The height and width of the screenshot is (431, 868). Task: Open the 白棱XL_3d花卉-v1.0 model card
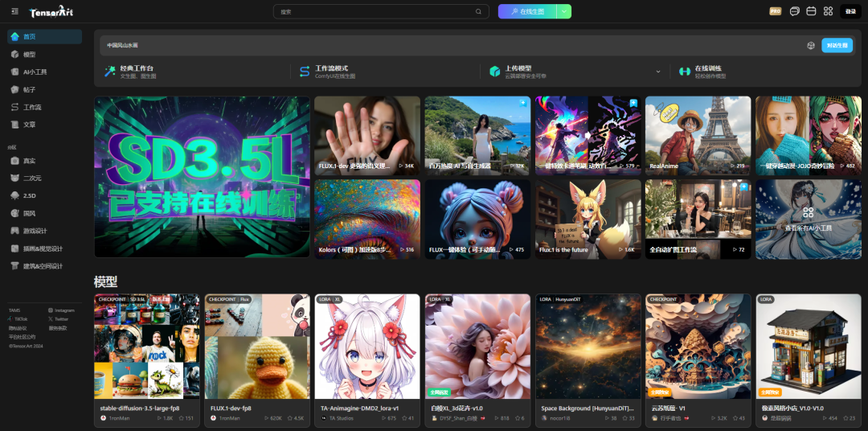pyautogui.click(x=477, y=360)
